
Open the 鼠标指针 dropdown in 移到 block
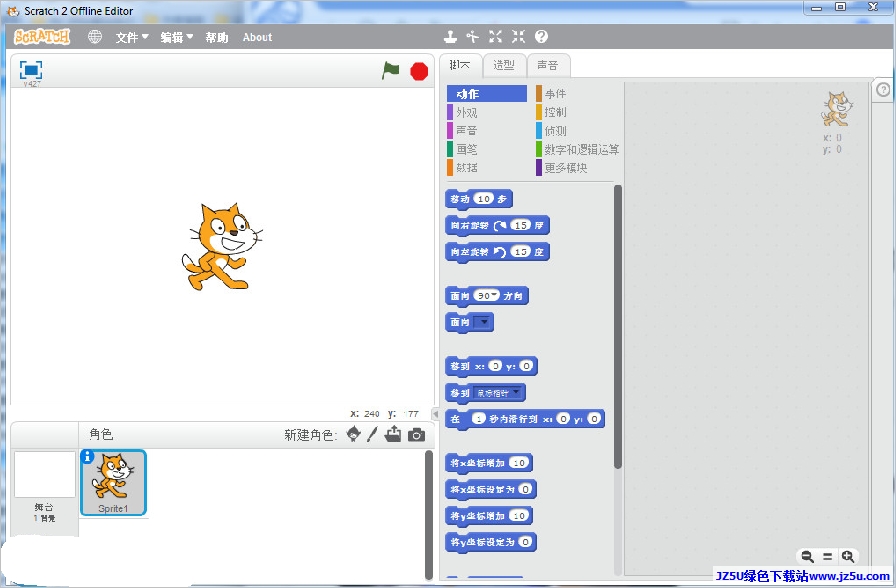pyautogui.click(x=498, y=393)
